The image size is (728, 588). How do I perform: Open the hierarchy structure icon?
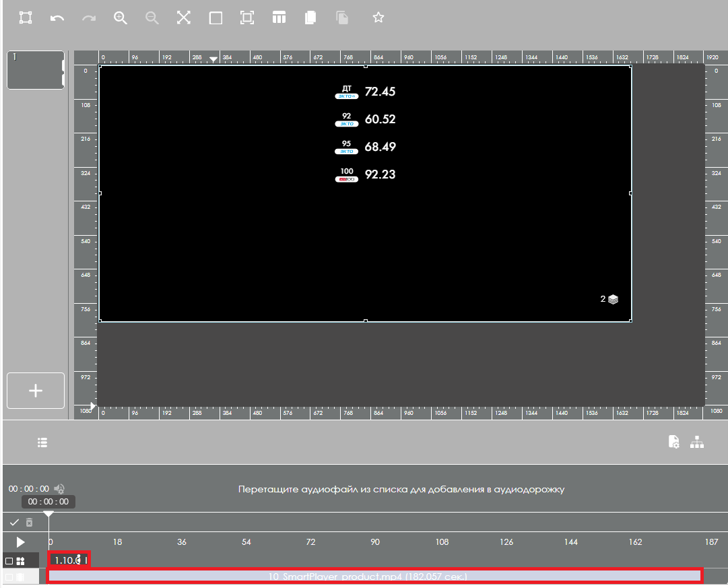coord(697,442)
